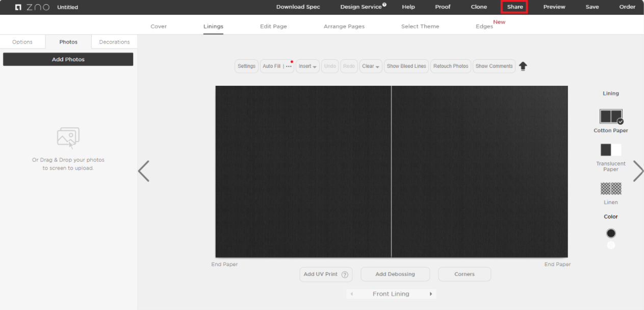Click the right lining page on canvas
The width and height of the screenshot is (644, 310).
pos(480,172)
